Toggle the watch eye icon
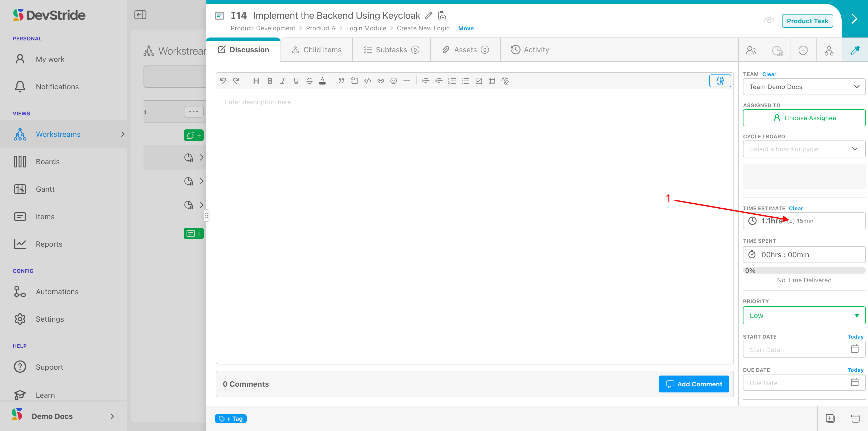Viewport: 868px width, 431px height. point(769,21)
